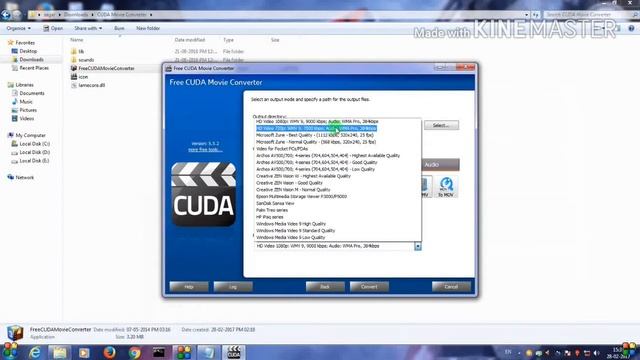Click New folder in Explorer toolbar
This screenshot has width=640, height=360.
(148, 28)
